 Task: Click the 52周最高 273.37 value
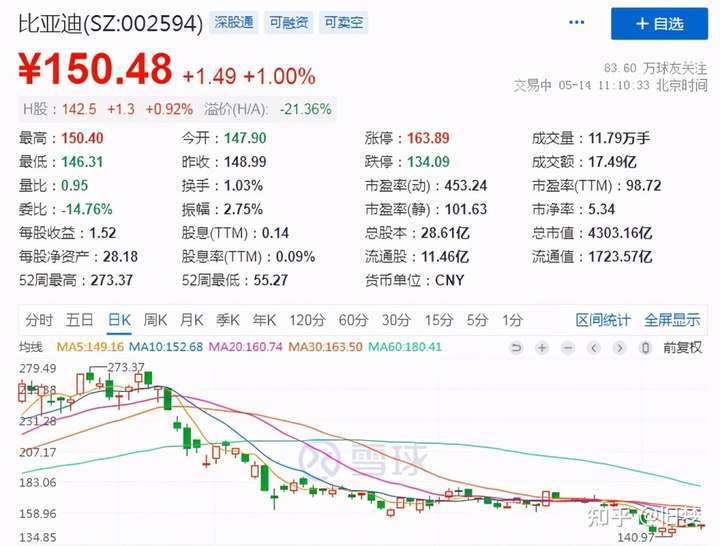click(112, 281)
